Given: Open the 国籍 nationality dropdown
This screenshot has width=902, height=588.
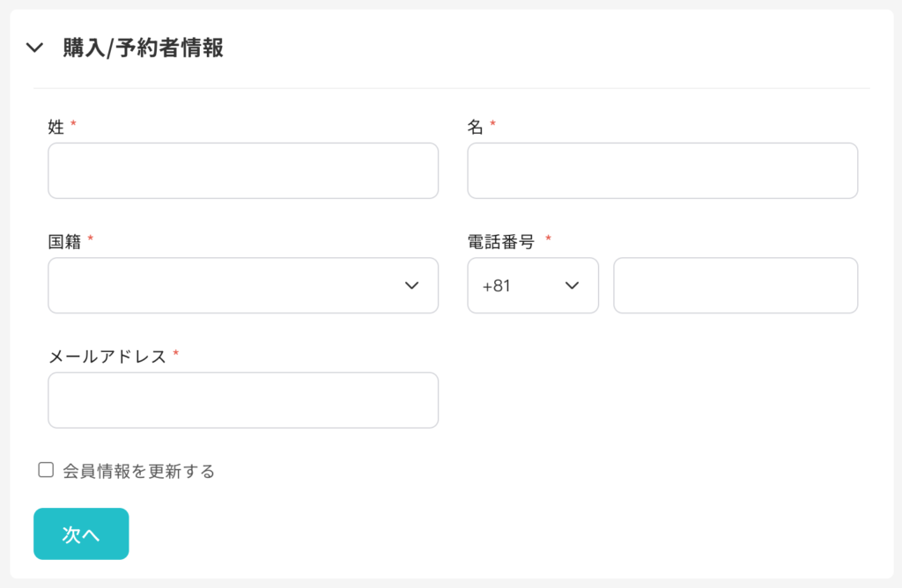Looking at the screenshot, I should (x=243, y=285).
